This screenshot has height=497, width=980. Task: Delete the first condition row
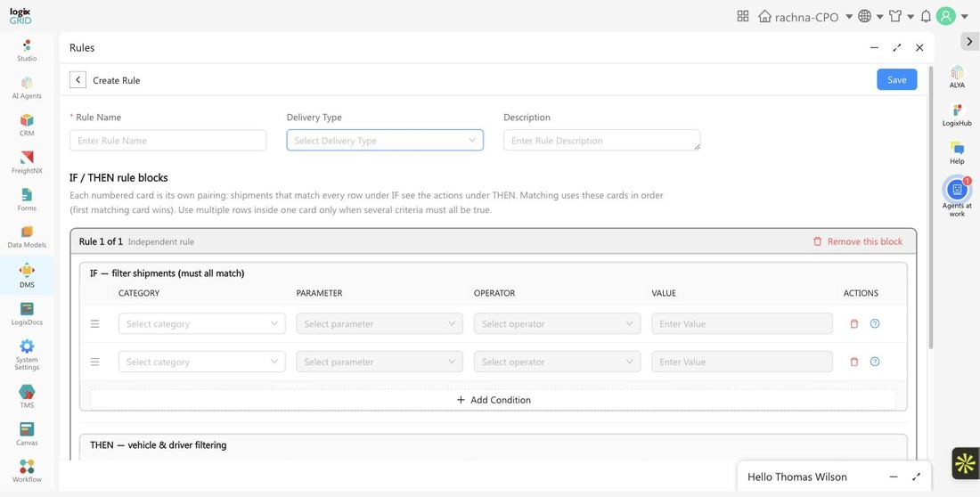(x=854, y=324)
